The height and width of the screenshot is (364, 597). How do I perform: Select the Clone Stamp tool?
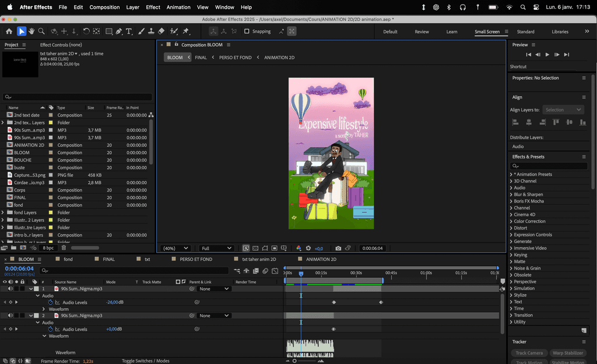151,31
